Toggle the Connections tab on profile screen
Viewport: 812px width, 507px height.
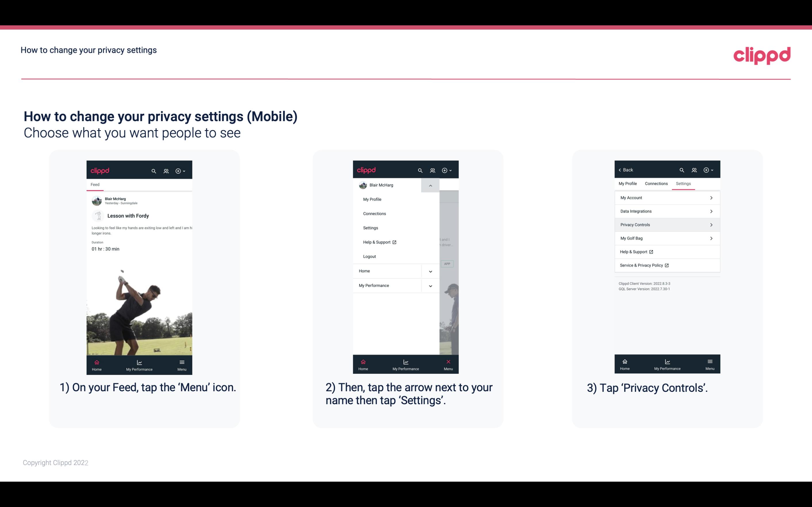tap(656, 183)
